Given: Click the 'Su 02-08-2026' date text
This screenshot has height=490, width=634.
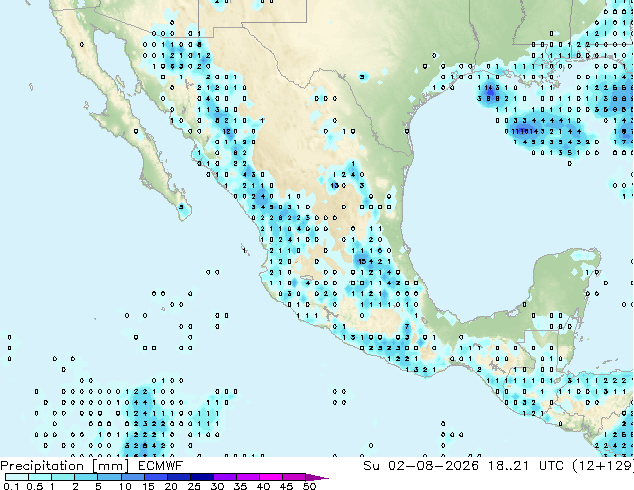Looking at the screenshot, I should click(421, 466).
